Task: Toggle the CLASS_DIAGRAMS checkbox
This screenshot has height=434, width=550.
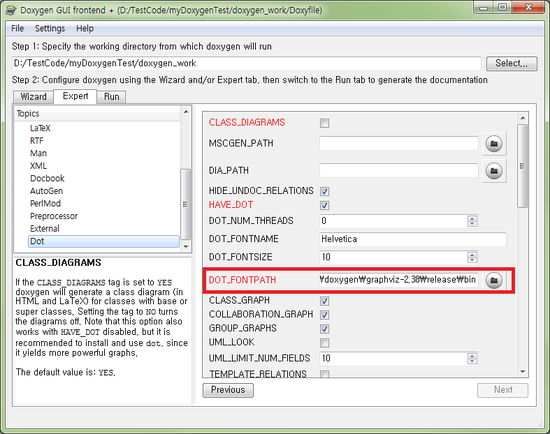Action: coord(324,123)
